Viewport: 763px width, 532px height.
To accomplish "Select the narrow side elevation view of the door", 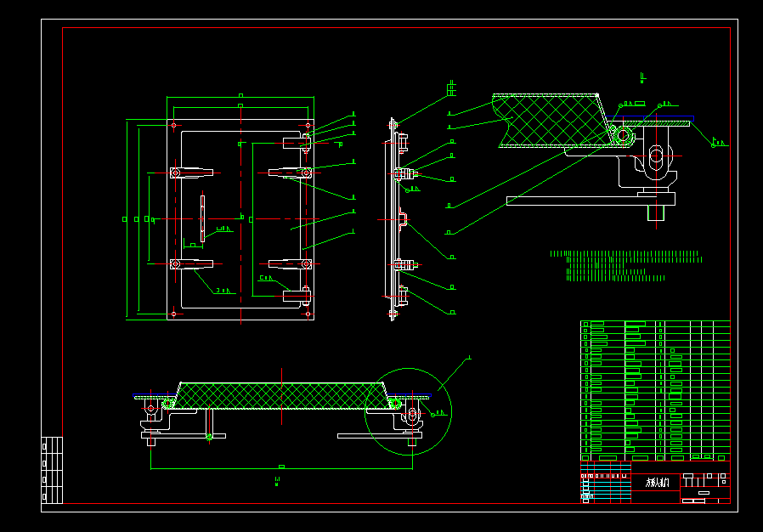I will (x=399, y=219).
